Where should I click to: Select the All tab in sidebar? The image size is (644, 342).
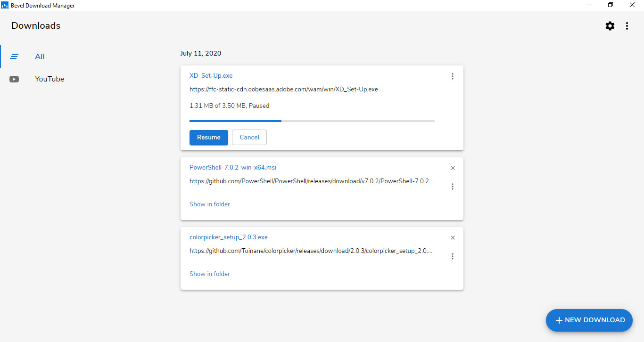40,57
